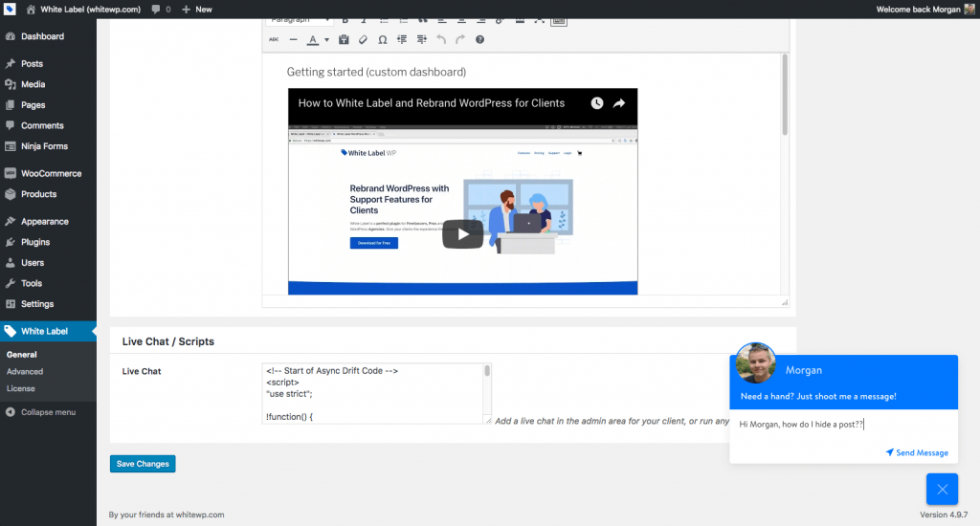Open the comments bubble in the admin bar
The image size is (980, 526).
(x=161, y=10)
